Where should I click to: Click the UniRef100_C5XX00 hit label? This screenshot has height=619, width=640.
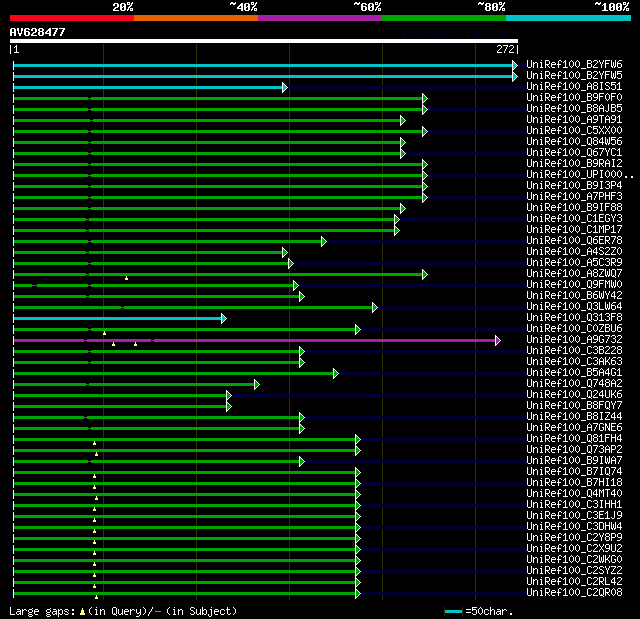click(574, 130)
